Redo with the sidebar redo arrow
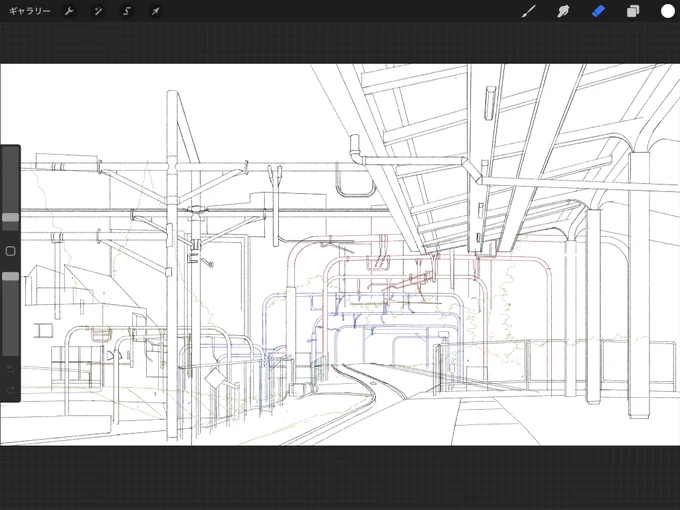The image size is (680, 510). (x=10, y=389)
